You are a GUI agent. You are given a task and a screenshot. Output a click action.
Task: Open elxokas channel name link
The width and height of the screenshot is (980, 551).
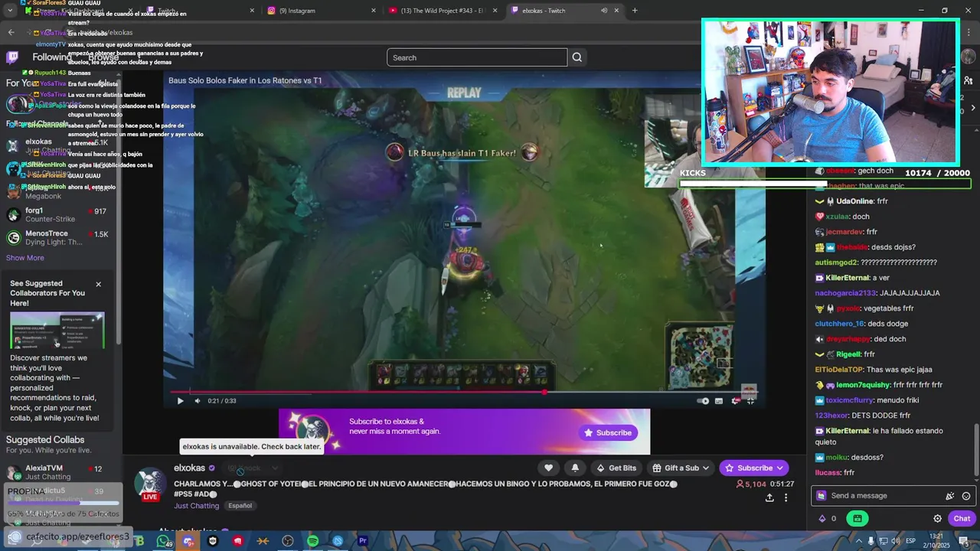click(189, 468)
